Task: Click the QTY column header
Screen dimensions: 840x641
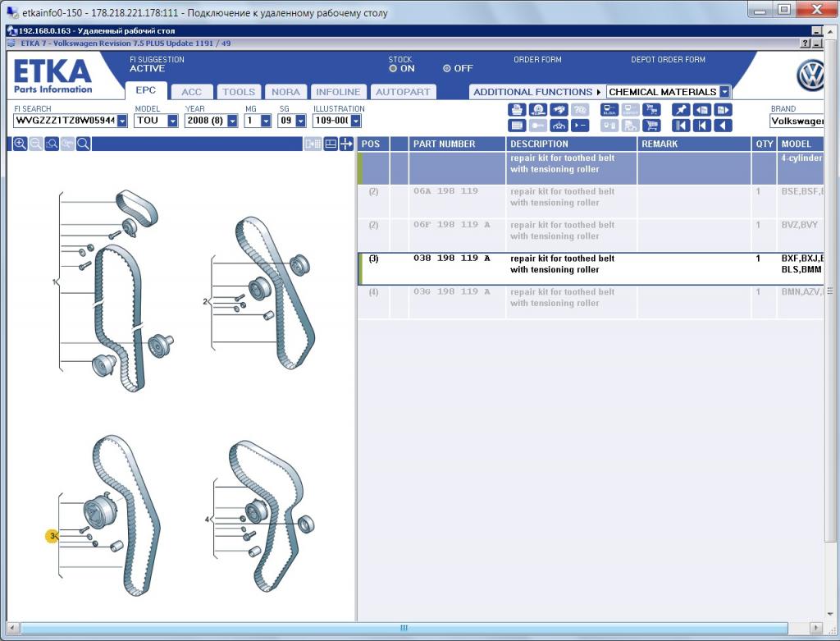Action: [x=764, y=144]
